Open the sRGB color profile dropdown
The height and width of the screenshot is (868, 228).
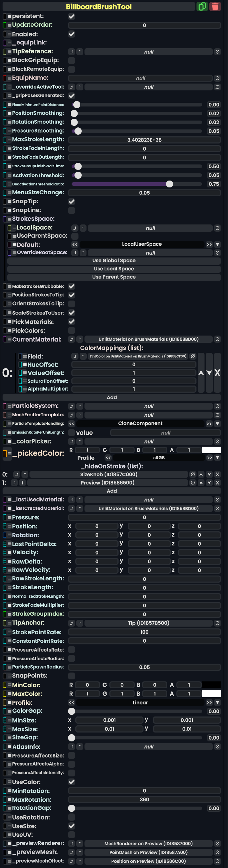tap(218, 458)
